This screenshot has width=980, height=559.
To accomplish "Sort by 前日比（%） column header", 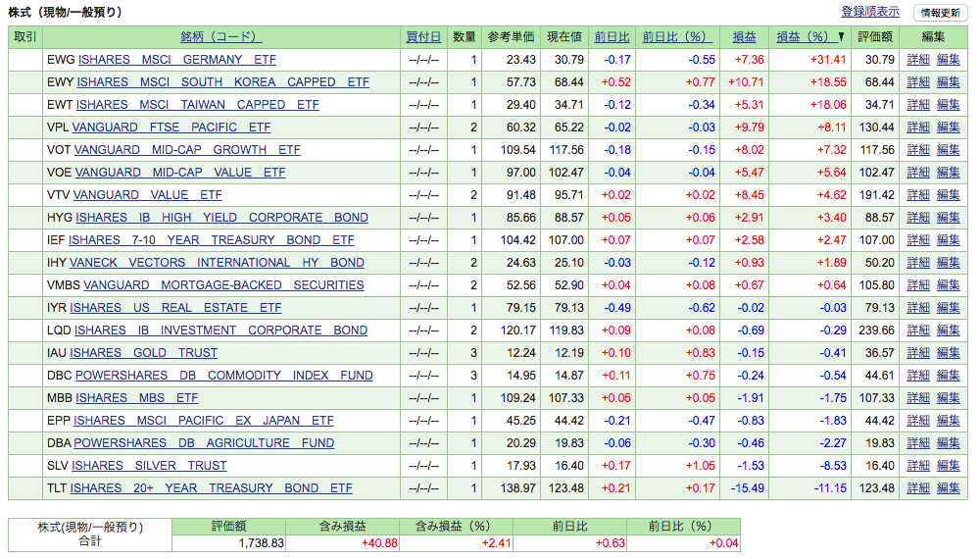I will pos(677,37).
